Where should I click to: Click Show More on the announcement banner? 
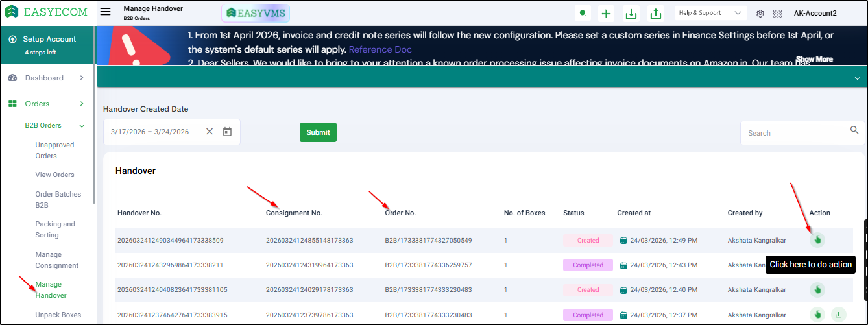pyautogui.click(x=814, y=59)
